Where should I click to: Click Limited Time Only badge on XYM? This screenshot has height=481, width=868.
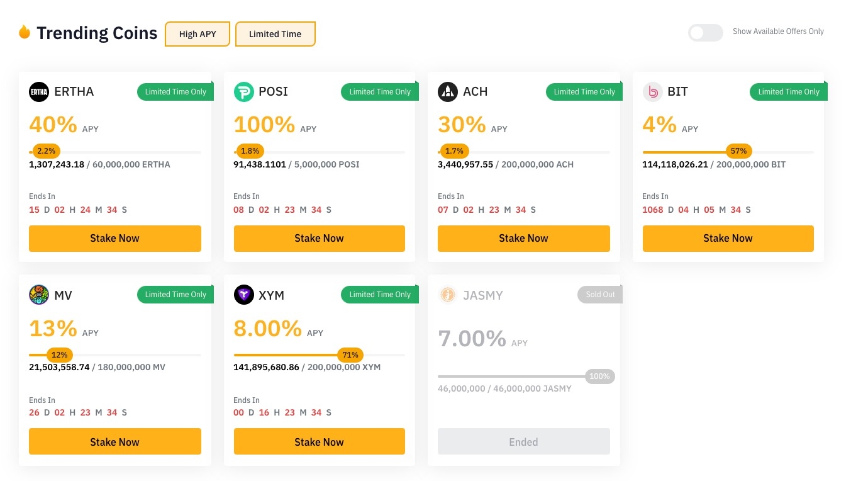point(380,295)
